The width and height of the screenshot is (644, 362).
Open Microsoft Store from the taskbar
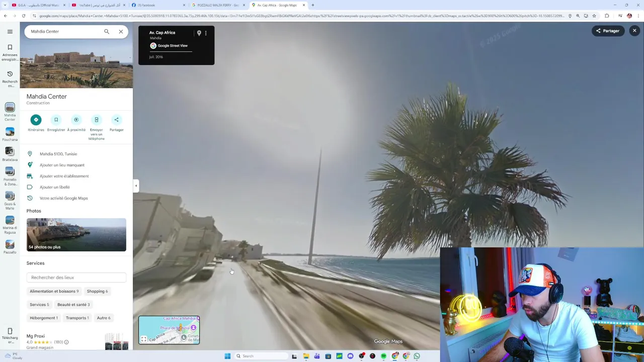tap(328, 356)
